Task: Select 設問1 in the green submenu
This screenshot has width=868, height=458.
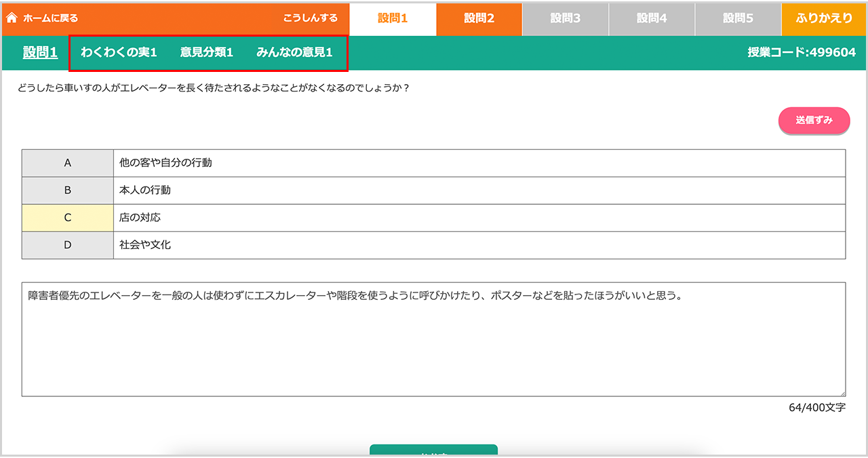Action: coord(40,52)
